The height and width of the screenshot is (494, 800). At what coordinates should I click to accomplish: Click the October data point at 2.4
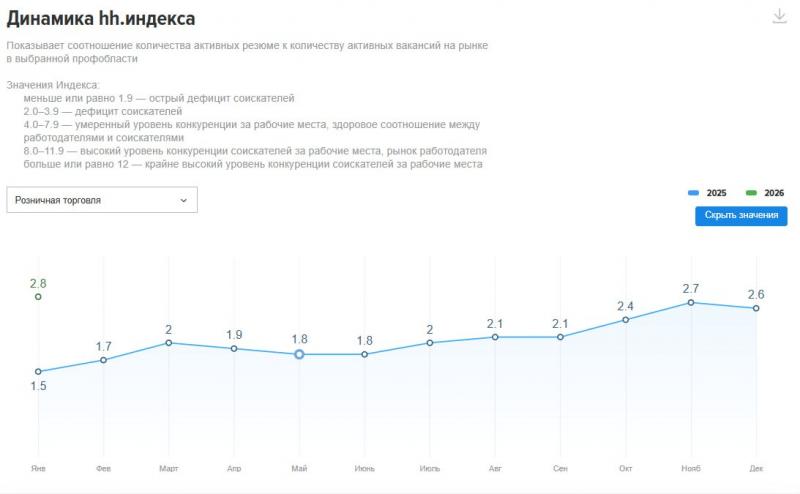[x=626, y=320]
